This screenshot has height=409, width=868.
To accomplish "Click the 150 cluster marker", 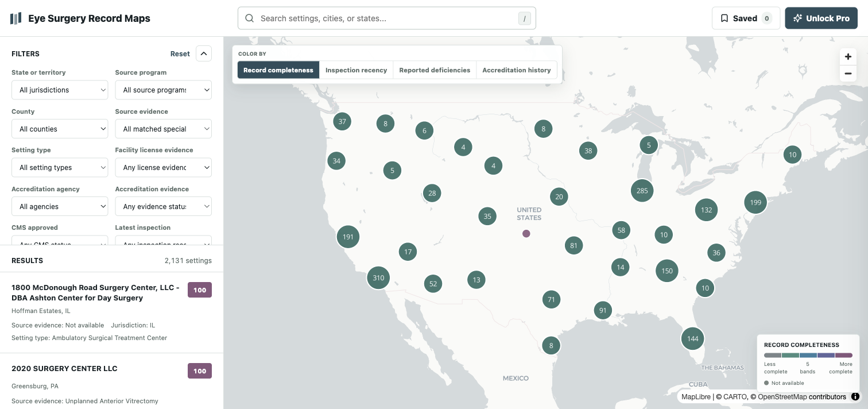I will (x=667, y=271).
